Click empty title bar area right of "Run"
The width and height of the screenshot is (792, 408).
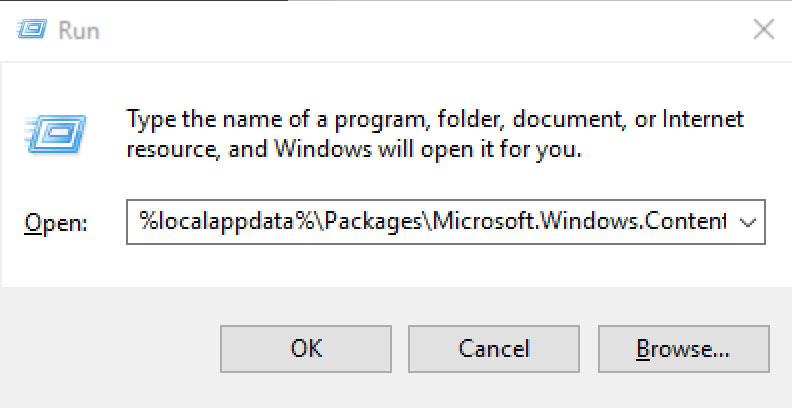tap(400, 30)
